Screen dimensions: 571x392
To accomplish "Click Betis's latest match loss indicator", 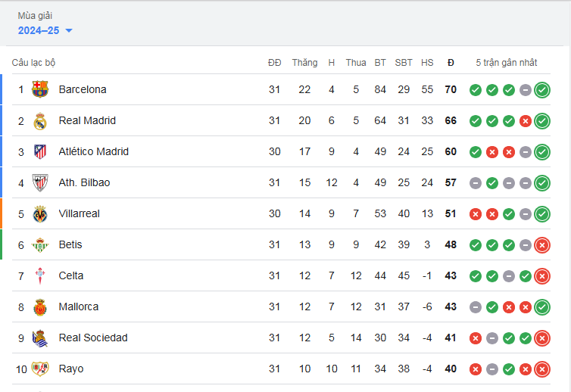I will coord(542,245).
